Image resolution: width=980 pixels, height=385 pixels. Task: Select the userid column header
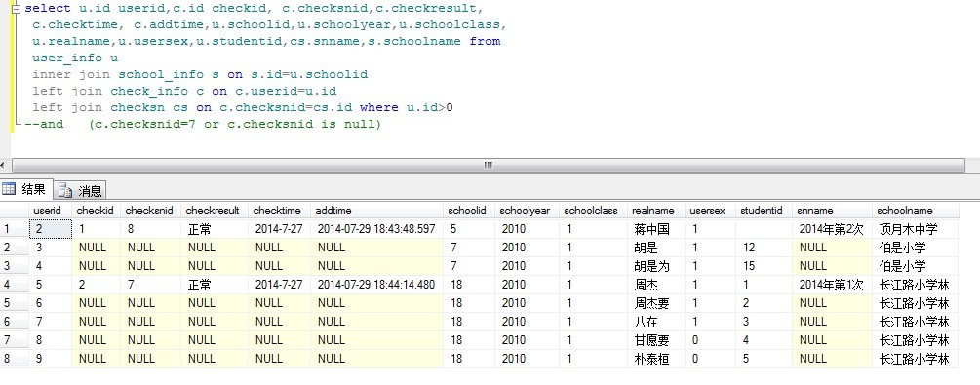(x=51, y=211)
